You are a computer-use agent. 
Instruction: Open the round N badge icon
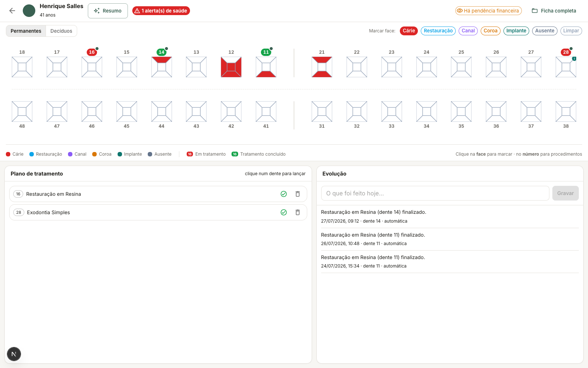[14, 354]
